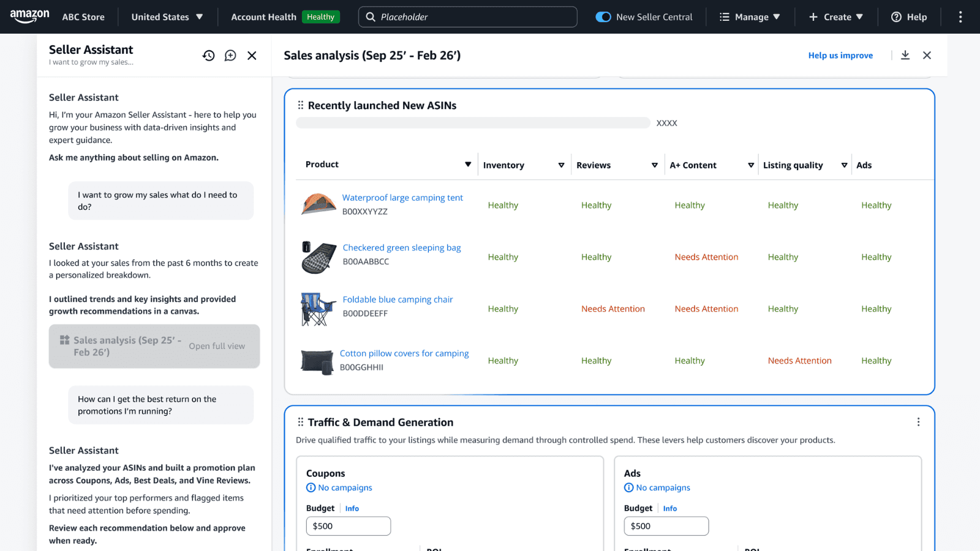980x551 pixels.
Task: Click the Help us improve link
Action: [840, 55]
